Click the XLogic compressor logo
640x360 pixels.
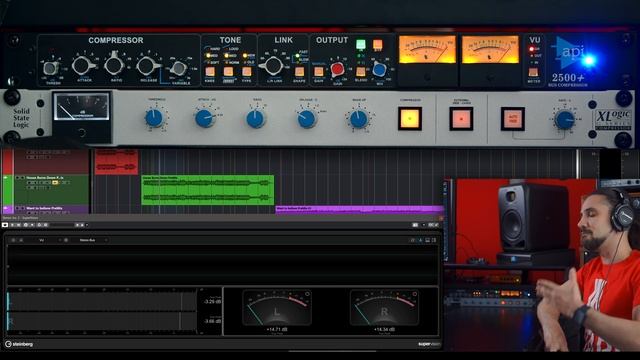[613, 120]
